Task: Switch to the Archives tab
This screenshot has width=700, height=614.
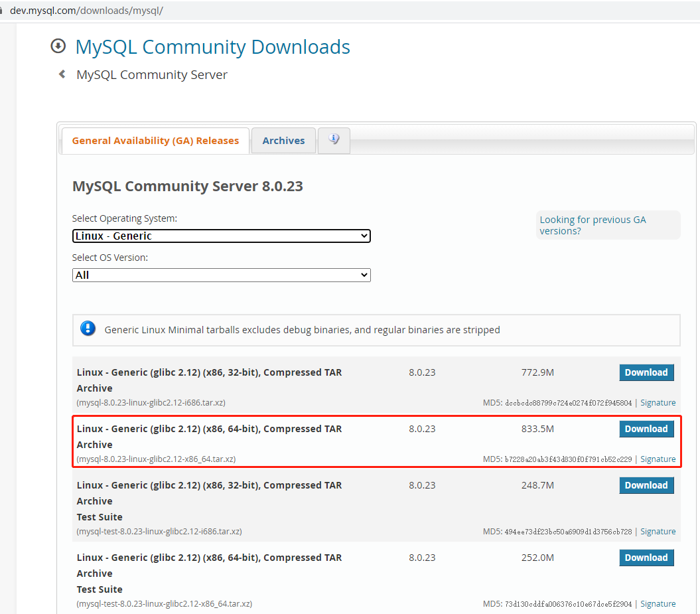Action: tap(283, 141)
